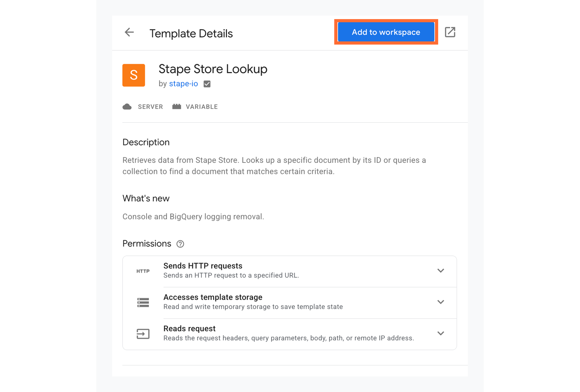Click the Reads request arrow icon
Image resolution: width=580 pixels, height=392 pixels.
point(143,334)
